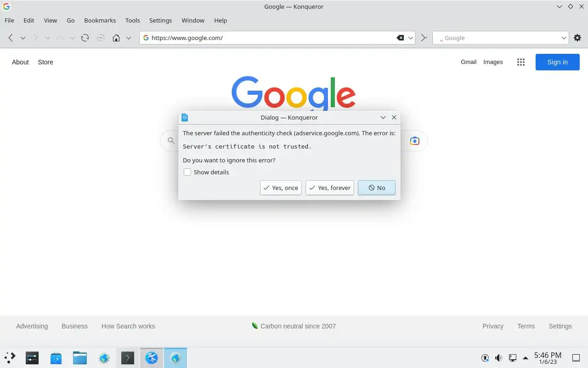Click the Up navigation arrow
The width and height of the screenshot is (588, 368).
click(x=60, y=38)
